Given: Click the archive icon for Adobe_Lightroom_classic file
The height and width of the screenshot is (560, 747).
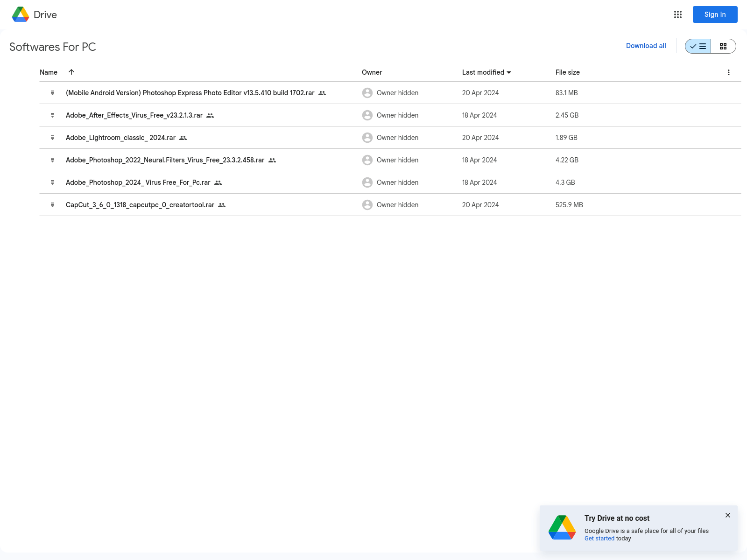Looking at the screenshot, I should coord(52,138).
